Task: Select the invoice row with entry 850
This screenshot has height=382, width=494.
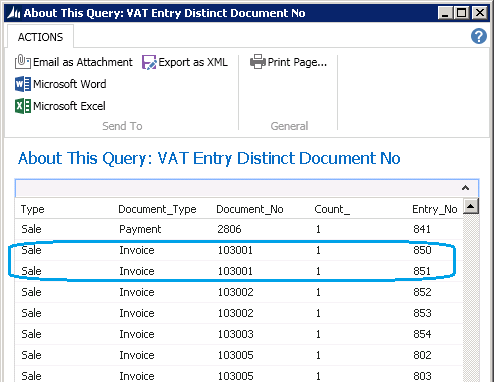Action: 239,250
